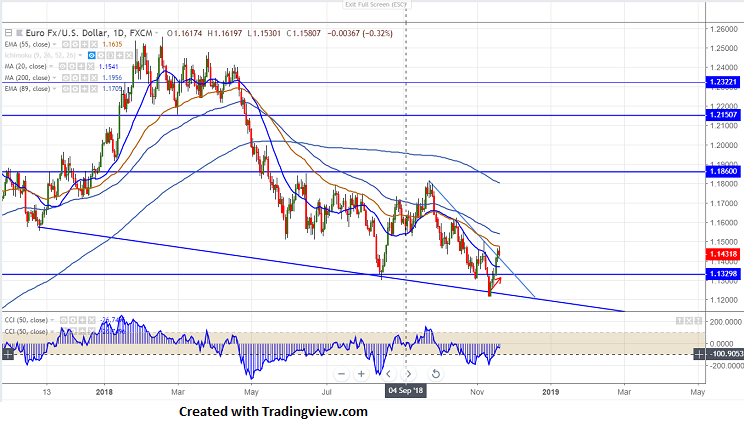This screenshot has height=431, width=744.
Task: Toggle visibility eye for first CCI (50, close)
Action: pos(64,320)
